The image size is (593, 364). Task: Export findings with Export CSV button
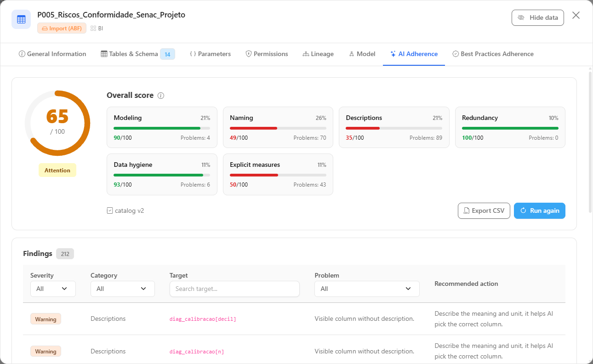click(x=484, y=210)
